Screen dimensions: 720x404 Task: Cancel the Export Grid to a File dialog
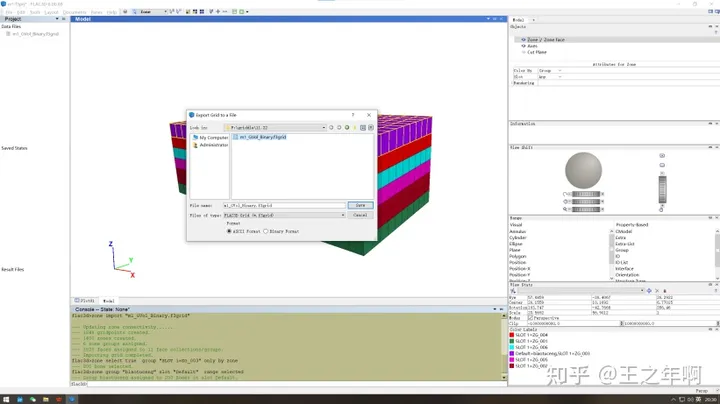pos(360,215)
